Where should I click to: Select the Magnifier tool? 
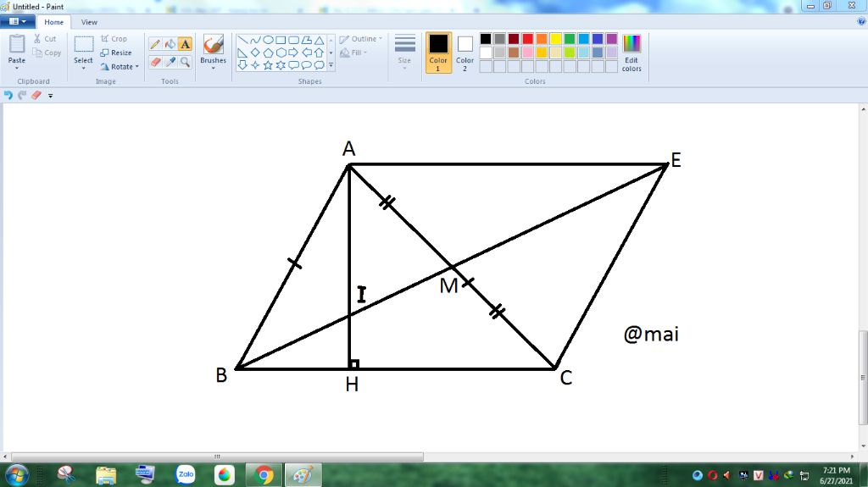185,62
